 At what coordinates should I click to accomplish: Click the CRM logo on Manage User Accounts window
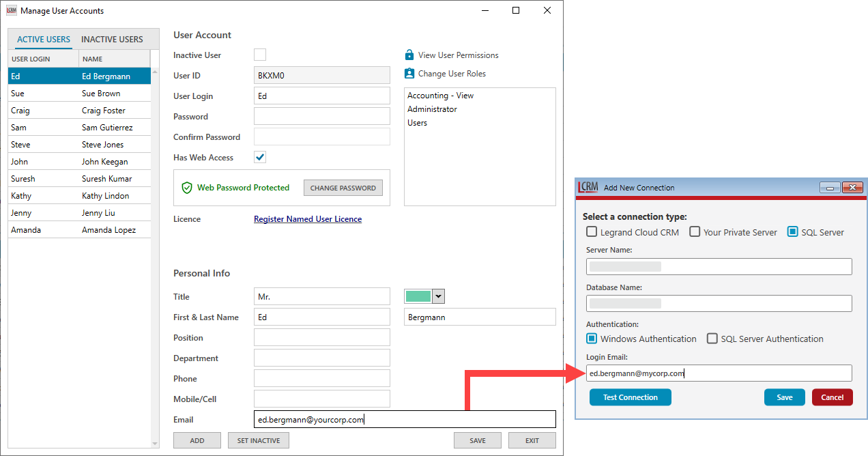point(10,10)
